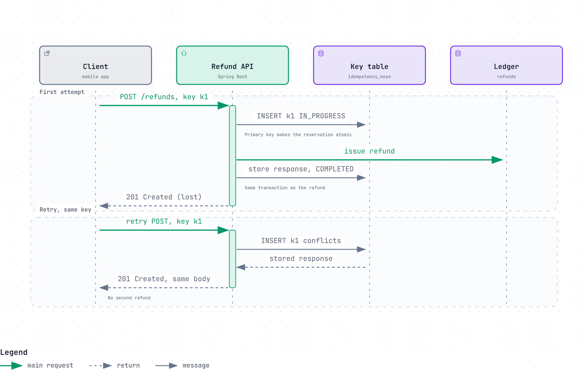Click the dashed 'return' legend arrow

pos(100,366)
